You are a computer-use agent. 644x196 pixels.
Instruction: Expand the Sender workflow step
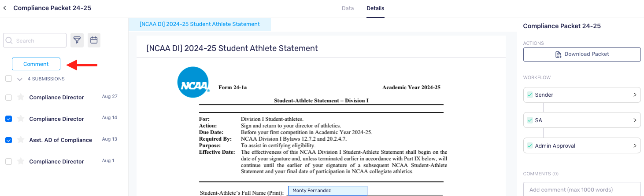click(x=582, y=95)
